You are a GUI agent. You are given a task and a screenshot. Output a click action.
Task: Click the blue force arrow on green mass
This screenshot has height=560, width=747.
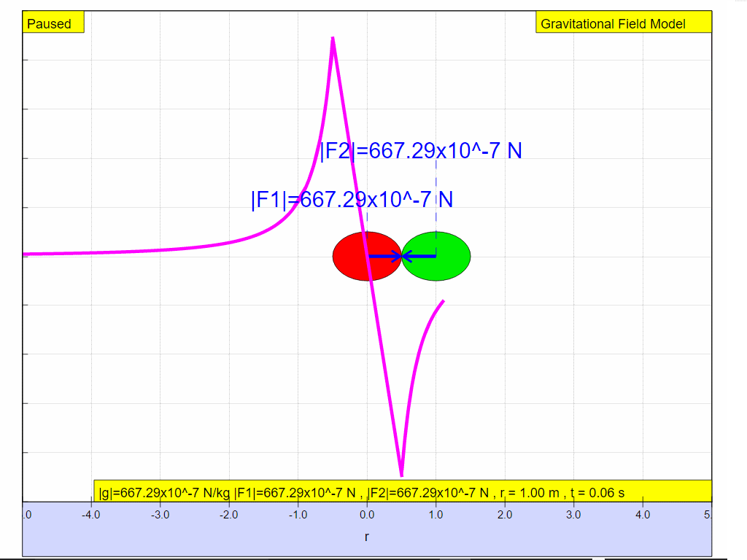click(419, 256)
